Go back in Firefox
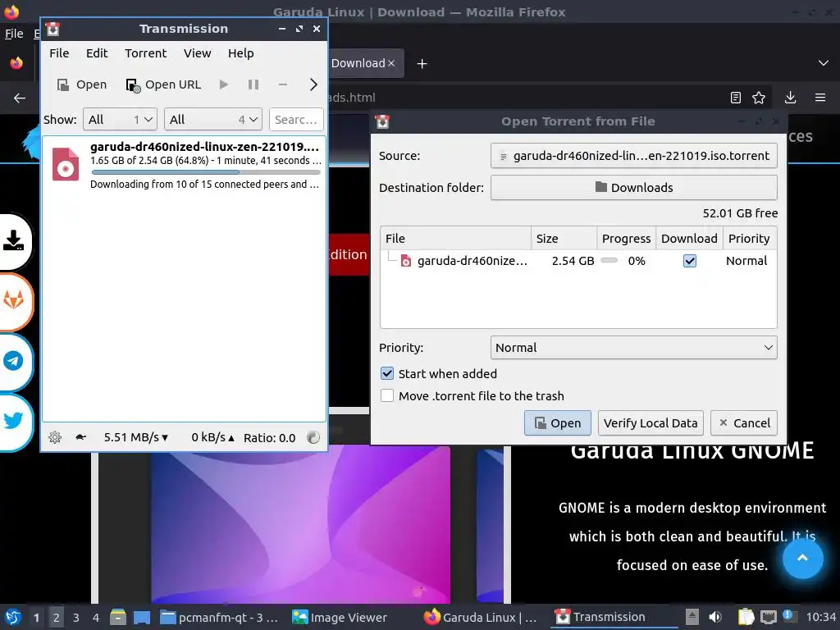Screen dimensions: 840x630 tap(20, 98)
